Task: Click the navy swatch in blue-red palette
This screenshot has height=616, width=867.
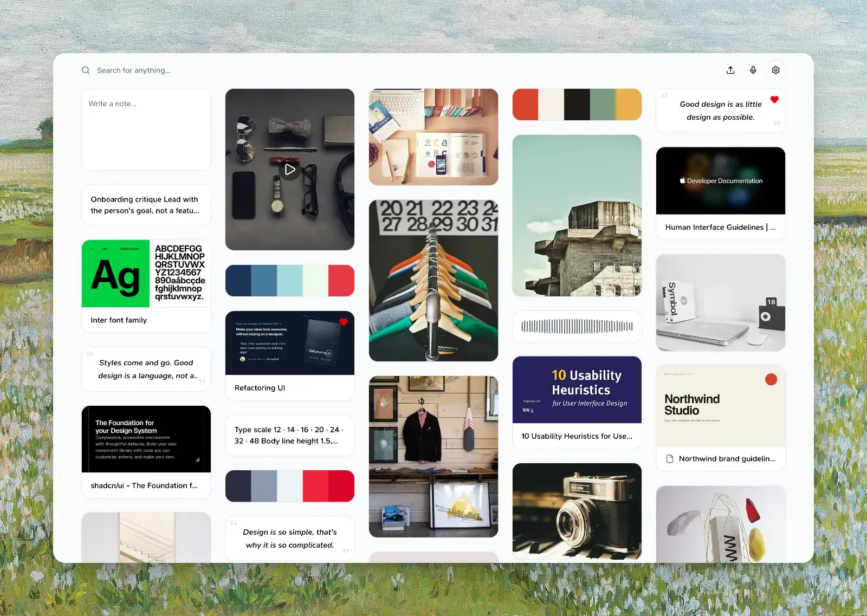Action: coord(238,281)
